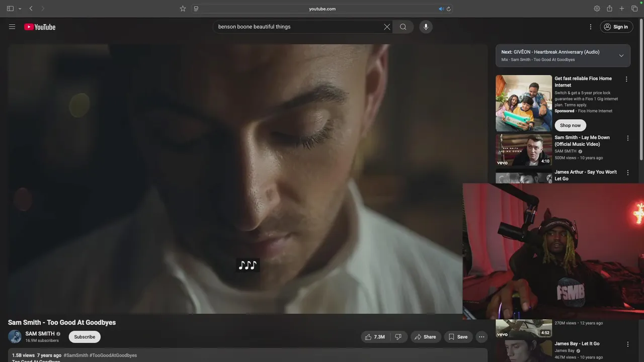Viewport: 644px width, 362px height.
Task: Click the #SamSmith hashtag
Action: [x=75, y=355]
